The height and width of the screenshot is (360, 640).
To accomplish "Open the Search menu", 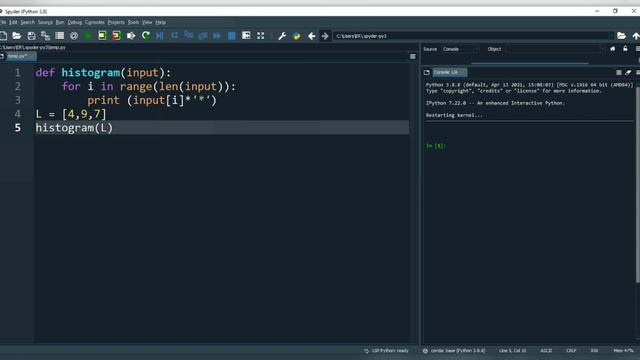I will coord(27,22).
